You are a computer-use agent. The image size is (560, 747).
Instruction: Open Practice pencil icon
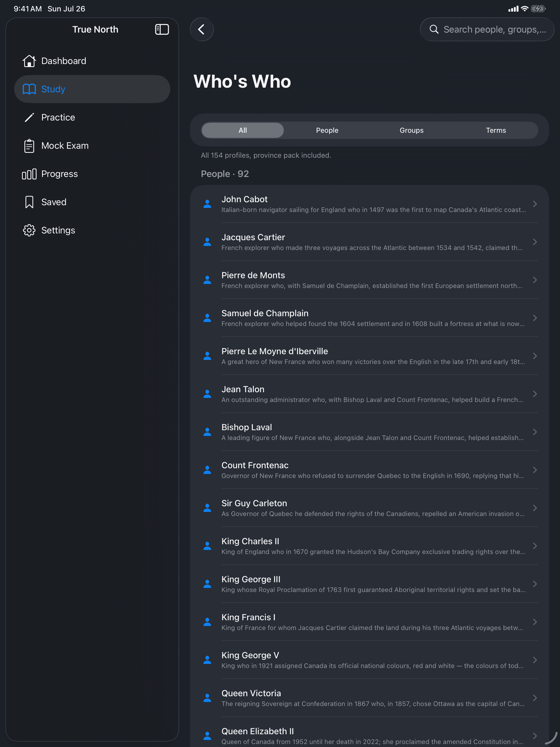pyautogui.click(x=29, y=117)
